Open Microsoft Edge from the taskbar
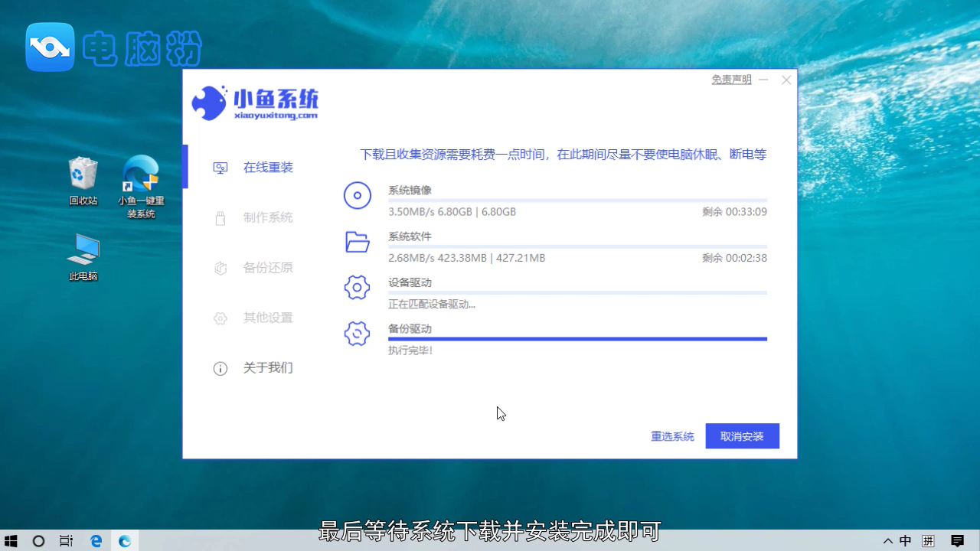980x551 pixels. (96, 541)
